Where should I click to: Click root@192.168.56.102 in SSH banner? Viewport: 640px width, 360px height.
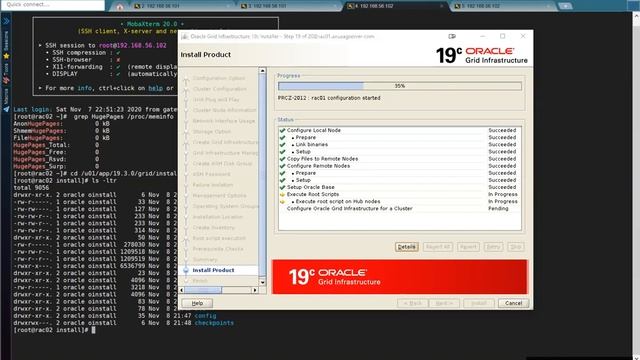tap(133, 45)
